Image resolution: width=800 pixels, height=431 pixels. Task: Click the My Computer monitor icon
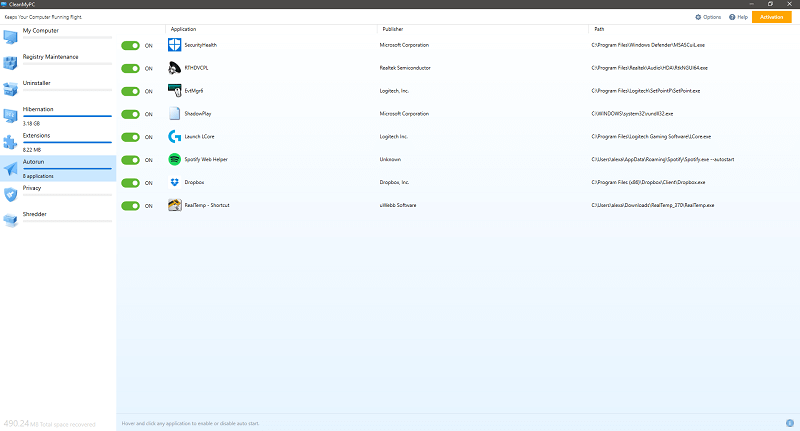(x=10, y=37)
